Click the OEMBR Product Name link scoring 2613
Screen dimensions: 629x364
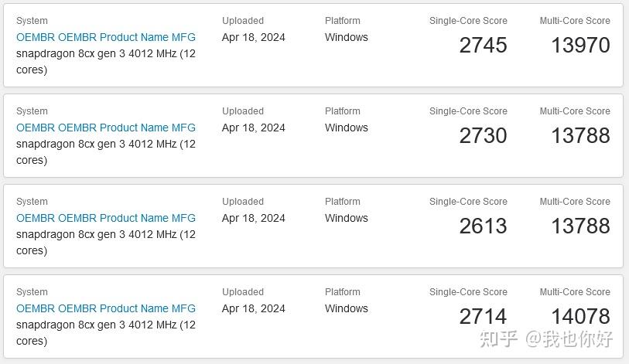click(x=106, y=218)
